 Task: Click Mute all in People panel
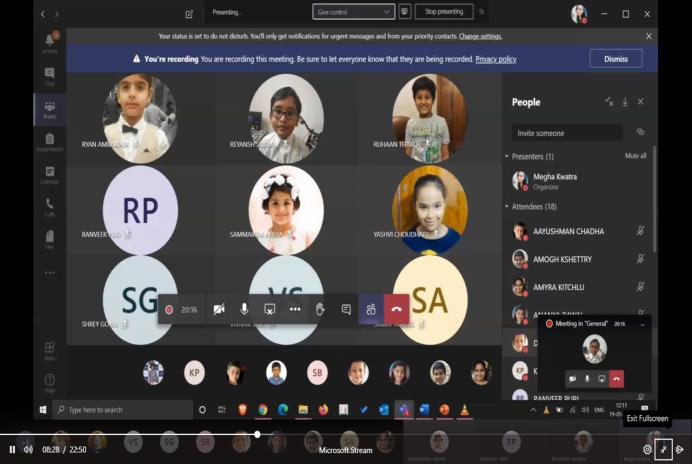click(636, 156)
